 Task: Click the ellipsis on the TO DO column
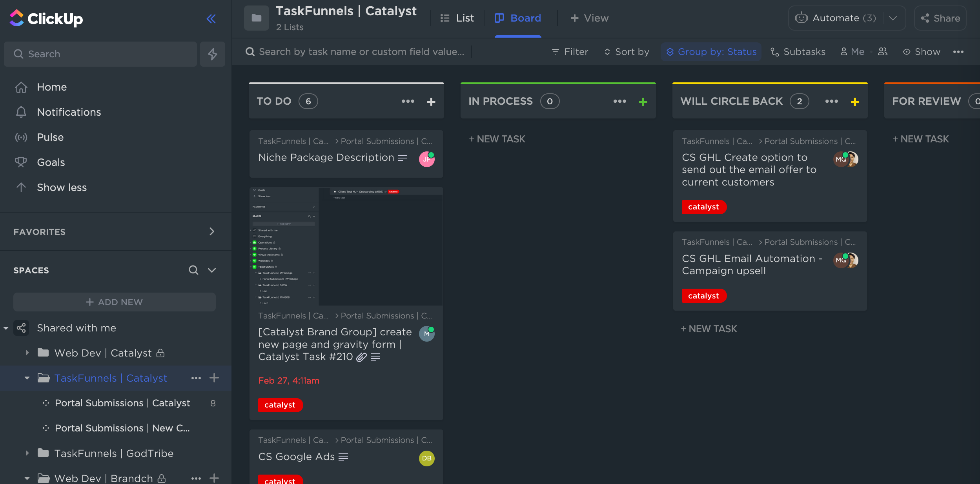point(408,101)
